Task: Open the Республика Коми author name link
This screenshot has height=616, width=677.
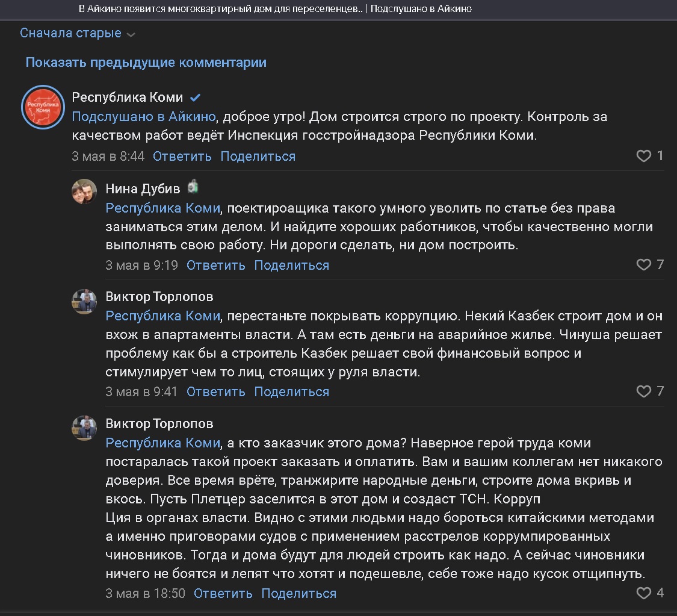Action: (127, 98)
